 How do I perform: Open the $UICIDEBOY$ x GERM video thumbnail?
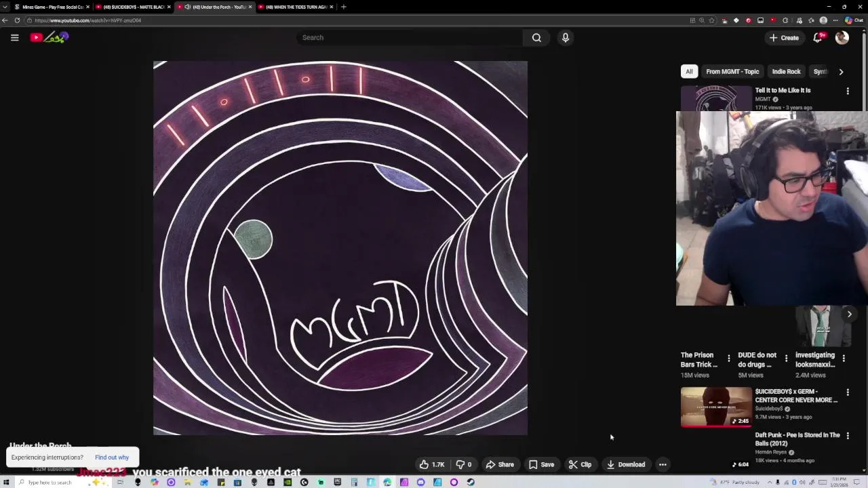pos(716,407)
